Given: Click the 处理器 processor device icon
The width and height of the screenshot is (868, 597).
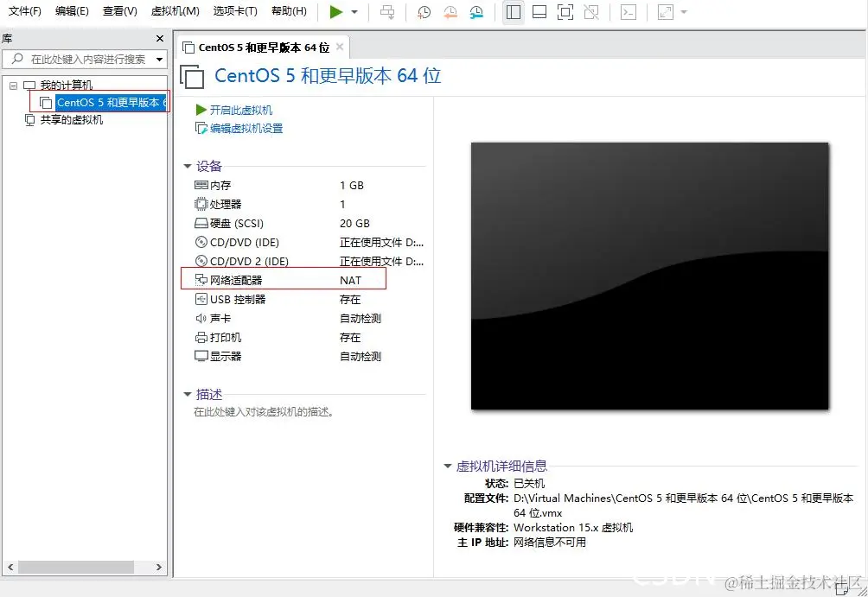Looking at the screenshot, I should click(201, 204).
